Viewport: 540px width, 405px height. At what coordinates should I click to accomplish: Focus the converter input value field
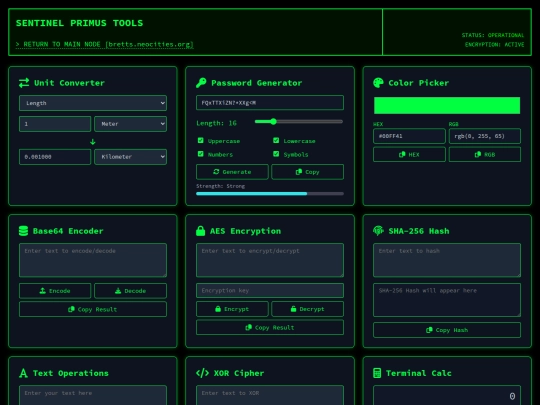point(55,124)
